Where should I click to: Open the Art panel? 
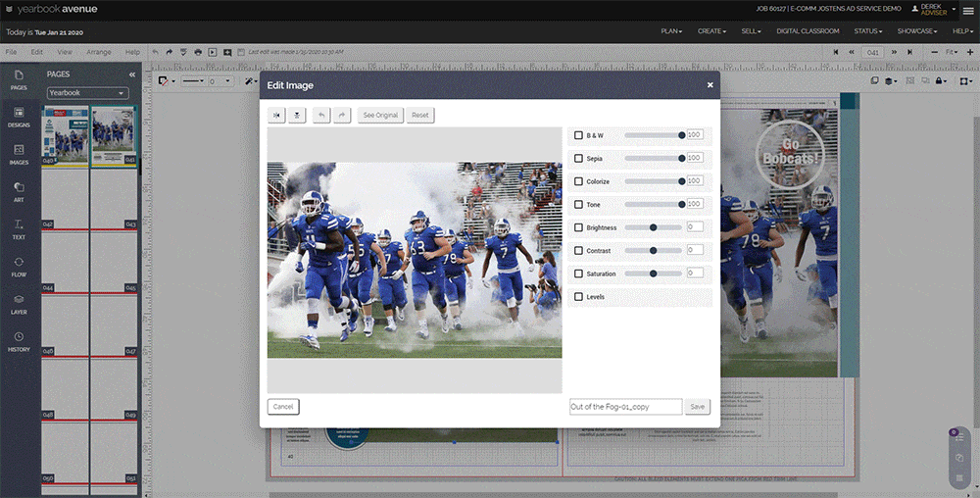(x=19, y=192)
